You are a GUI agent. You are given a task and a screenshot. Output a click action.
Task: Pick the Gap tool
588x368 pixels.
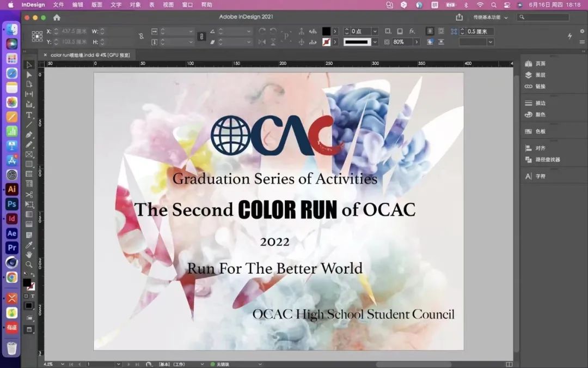click(29, 94)
